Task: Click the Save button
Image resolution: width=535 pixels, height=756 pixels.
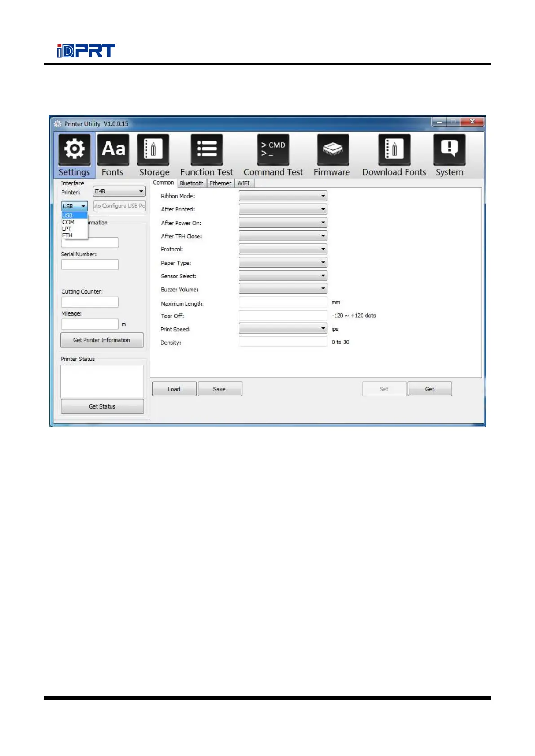Action: (x=220, y=389)
